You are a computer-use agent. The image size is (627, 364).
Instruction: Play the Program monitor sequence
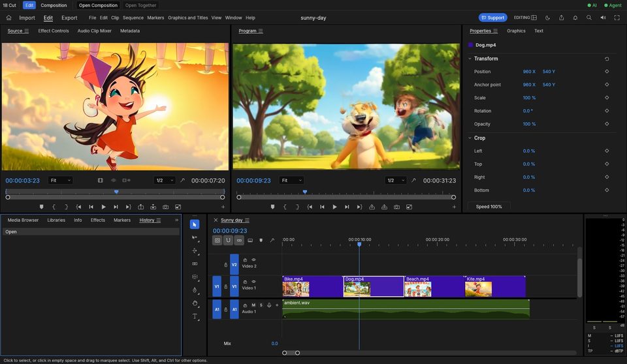(x=334, y=207)
